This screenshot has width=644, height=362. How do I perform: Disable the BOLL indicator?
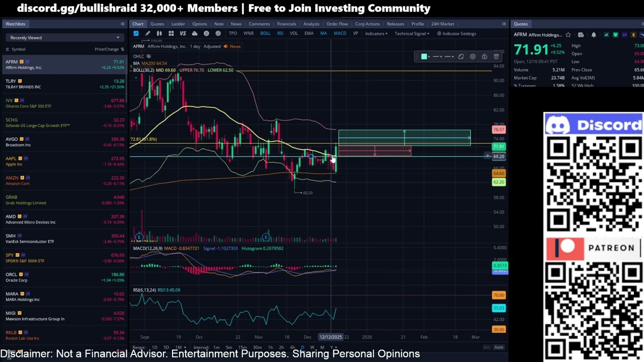tap(265, 34)
